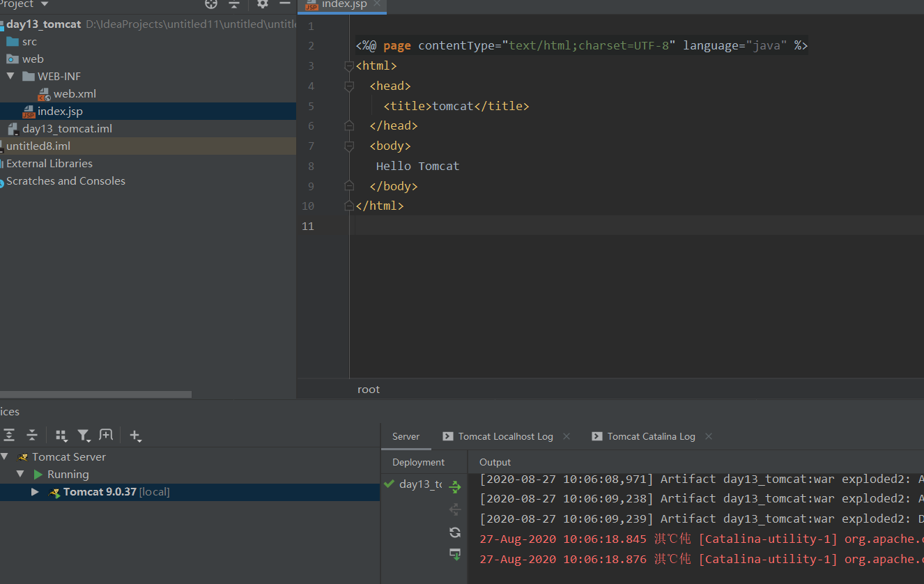Collapse all nodes in Services toolbar
The height and width of the screenshot is (584, 924).
32,436
